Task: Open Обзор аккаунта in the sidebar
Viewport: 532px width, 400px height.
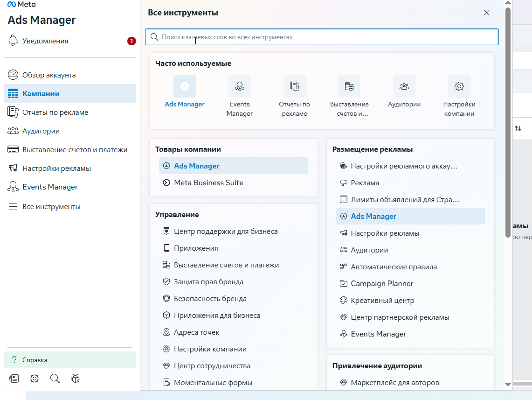Action: [x=49, y=75]
